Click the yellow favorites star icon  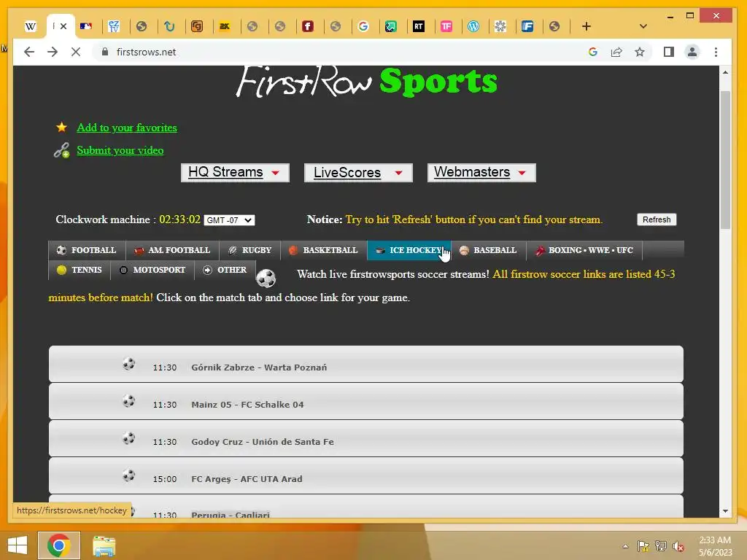(61, 127)
